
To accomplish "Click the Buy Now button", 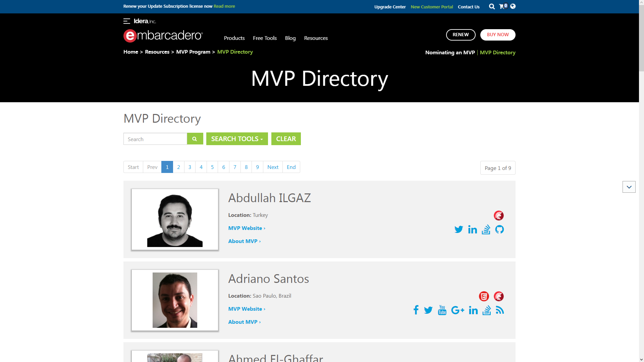I will tap(498, 35).
